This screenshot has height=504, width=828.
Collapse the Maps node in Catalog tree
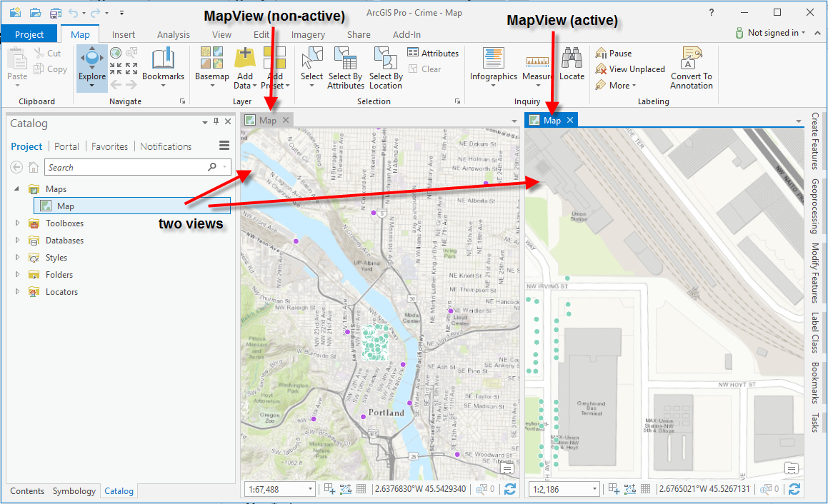coord(16,188)
